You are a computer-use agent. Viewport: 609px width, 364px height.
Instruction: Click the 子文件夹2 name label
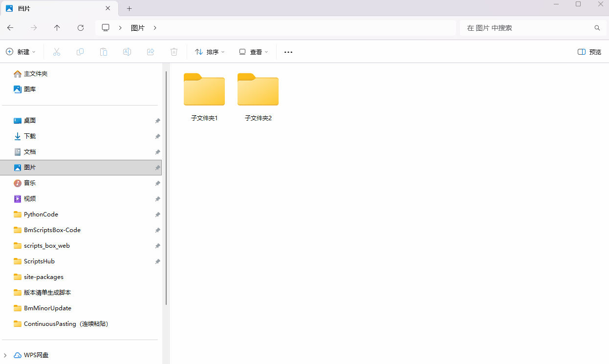(x=258, y=118)
